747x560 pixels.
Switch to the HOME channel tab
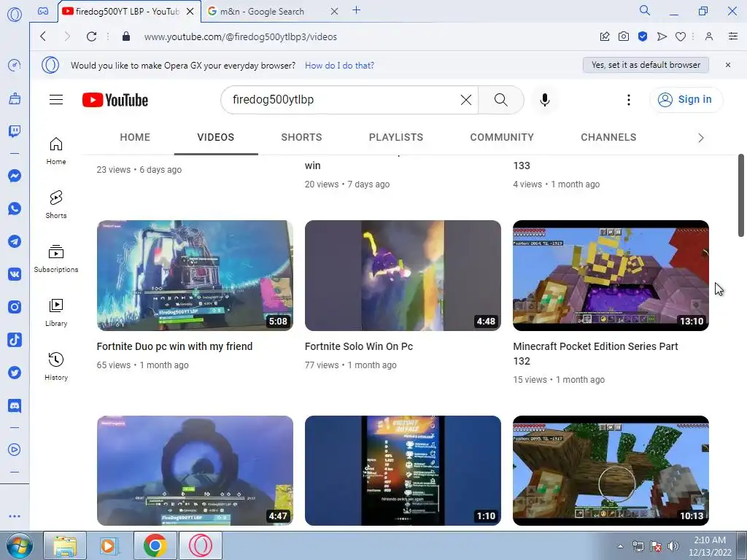[135, 137]
